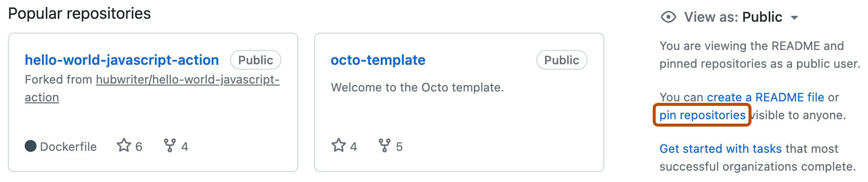
Task: Open the View as Public dropdown arrow
Action: pos(794,18)
